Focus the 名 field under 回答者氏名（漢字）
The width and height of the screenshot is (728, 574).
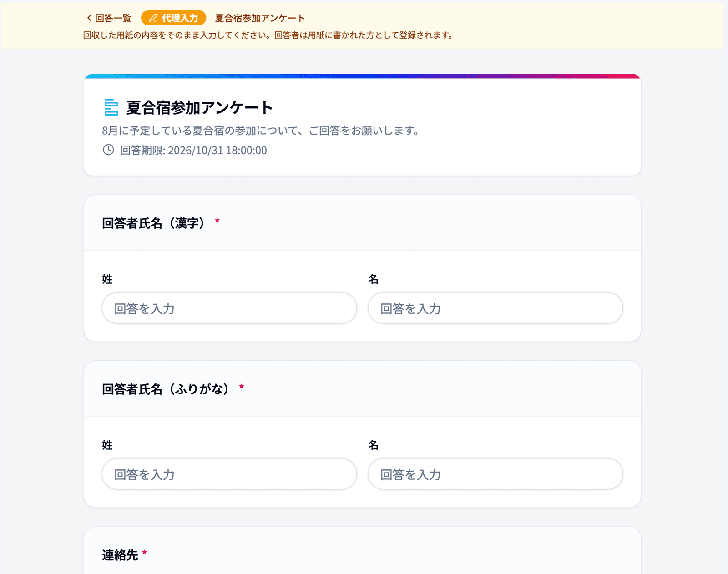pyautogui.click(x=495, y=308)
